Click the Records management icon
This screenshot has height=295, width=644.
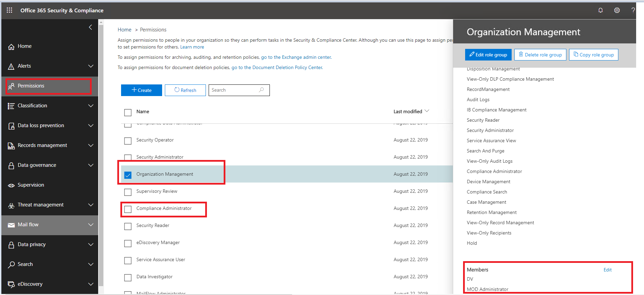(x=11, y=146)
